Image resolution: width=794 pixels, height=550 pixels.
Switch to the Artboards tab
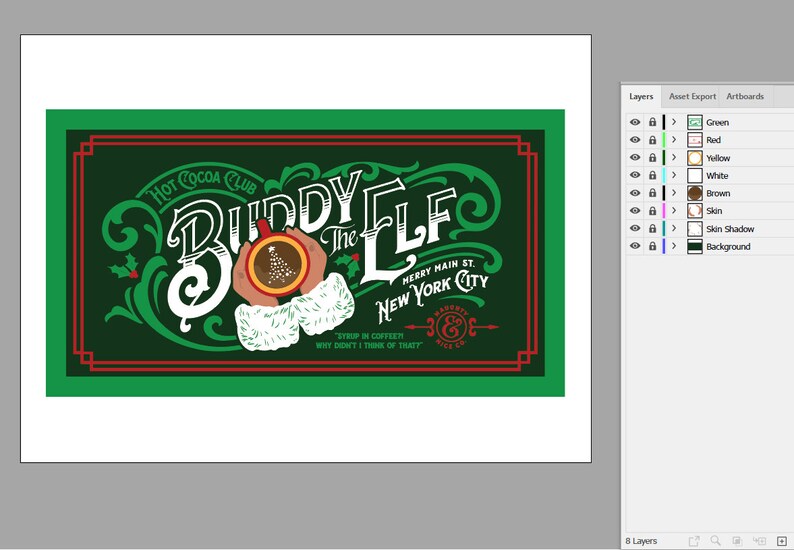click(x=745, y=96)
